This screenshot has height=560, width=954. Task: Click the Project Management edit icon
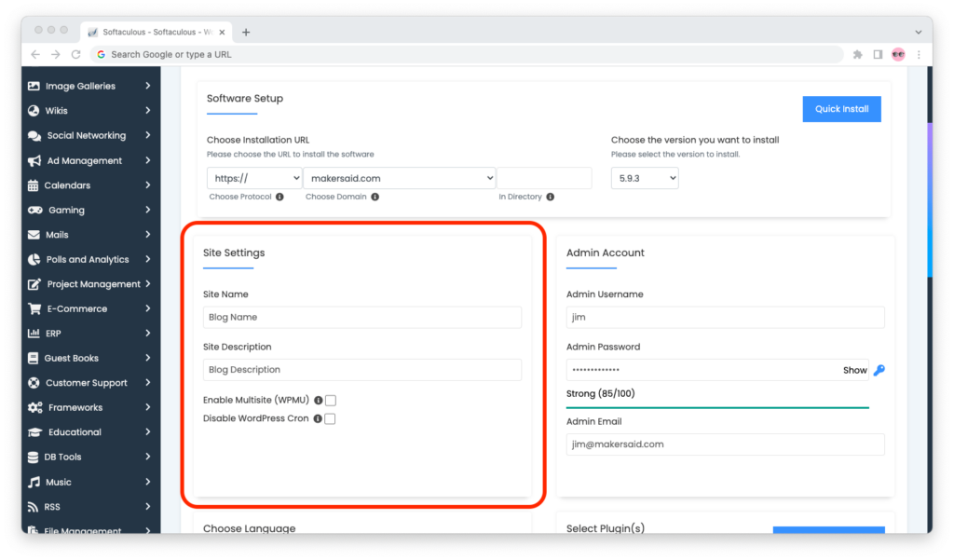(34, 284)
